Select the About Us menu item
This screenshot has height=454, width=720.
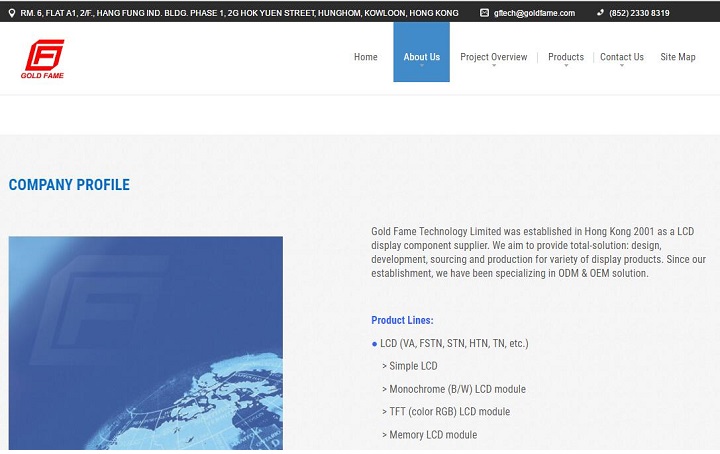(422, 52)
